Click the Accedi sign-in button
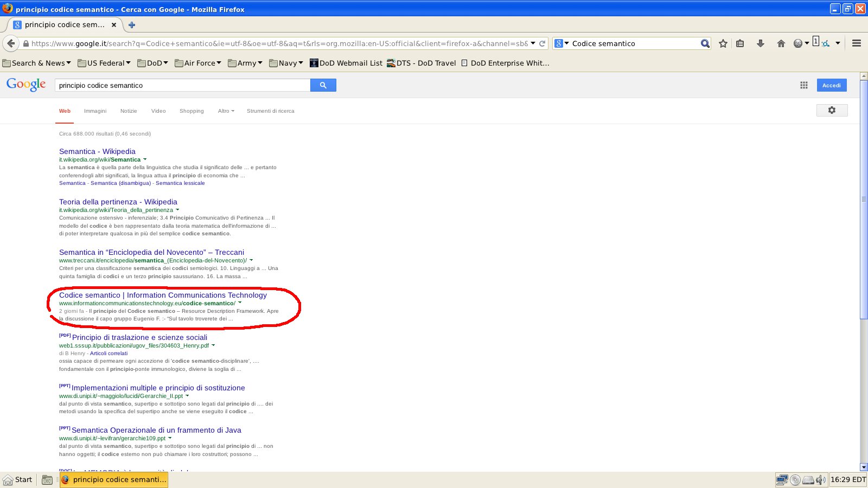Screen dimensions: 868x488 point(832,85)
